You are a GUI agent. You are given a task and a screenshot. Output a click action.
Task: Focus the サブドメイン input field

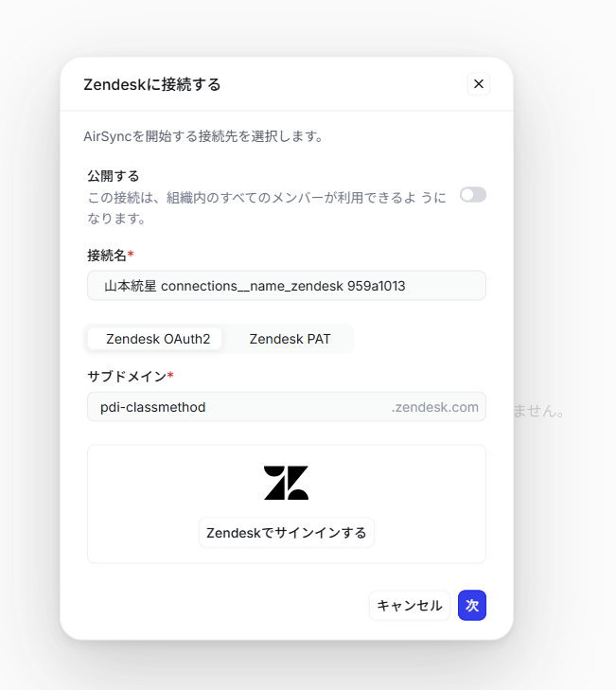(x=287, y=407)
